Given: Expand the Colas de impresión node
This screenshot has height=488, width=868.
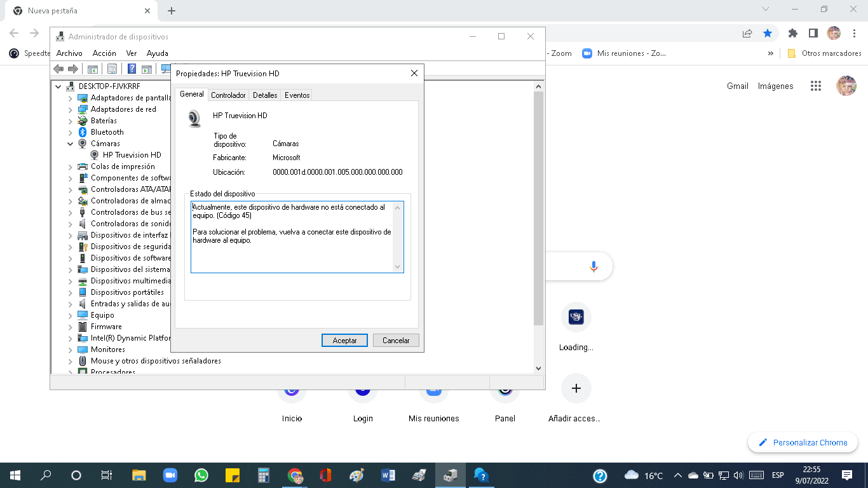Looking at the screenshot, I should pyautogui.click(x=71, y=166).
